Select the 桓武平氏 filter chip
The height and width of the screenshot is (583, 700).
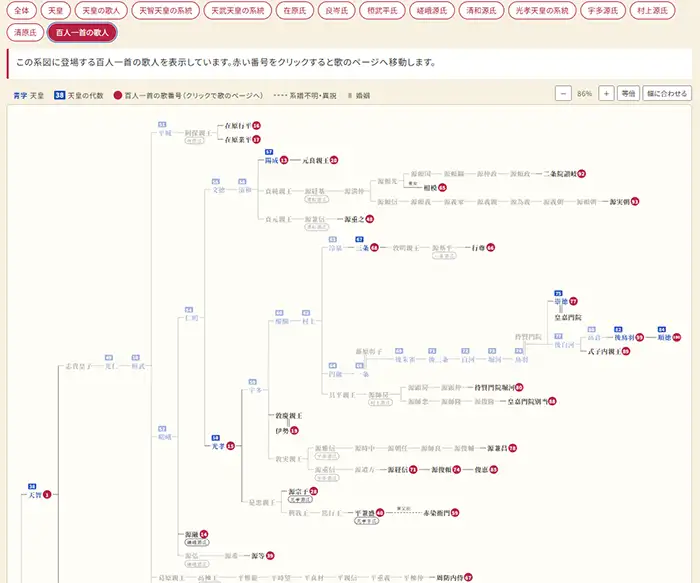(382, 10)
